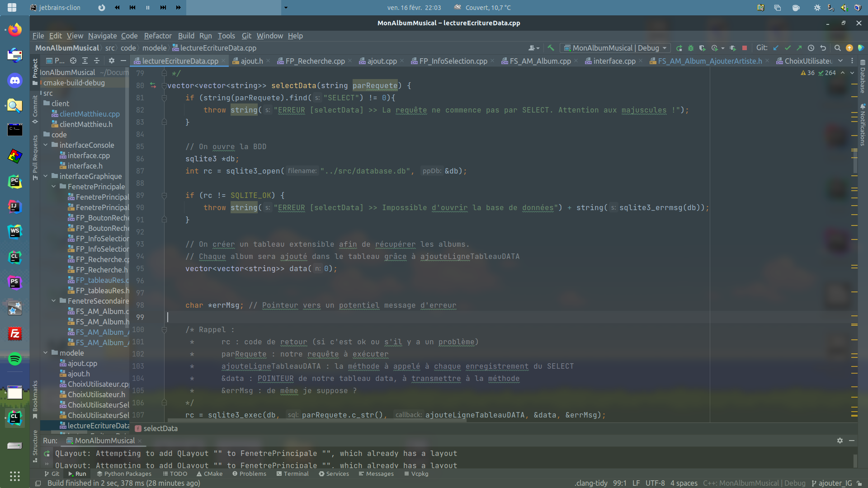Screen dimensions: 868x488
Task: Collapse the interfaceConsole folder
Action: coord(46,145)
